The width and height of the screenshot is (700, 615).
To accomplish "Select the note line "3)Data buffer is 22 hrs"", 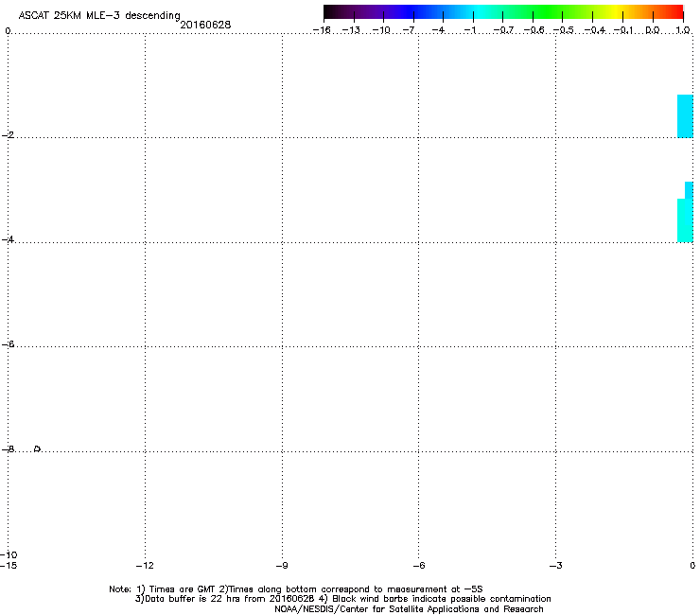I will pyautogui.click(x=342, y=599).
